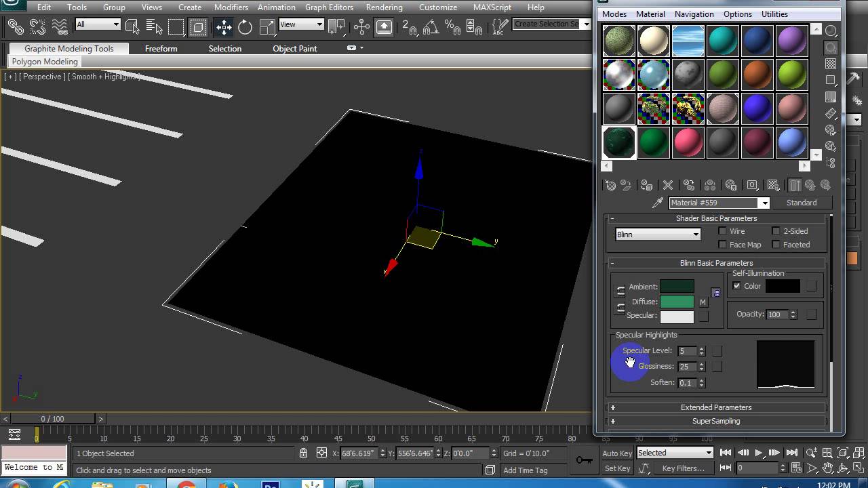Expand the SuperSampling rollout
Image resolution: width=868 pixels, height=488 pixels.
(x=716, y=421)
